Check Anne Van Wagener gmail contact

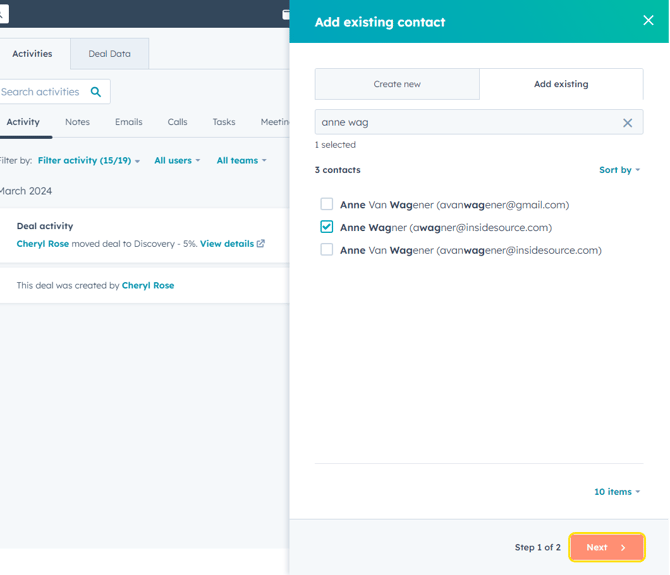pyautogui.click(x=327, y=205)
